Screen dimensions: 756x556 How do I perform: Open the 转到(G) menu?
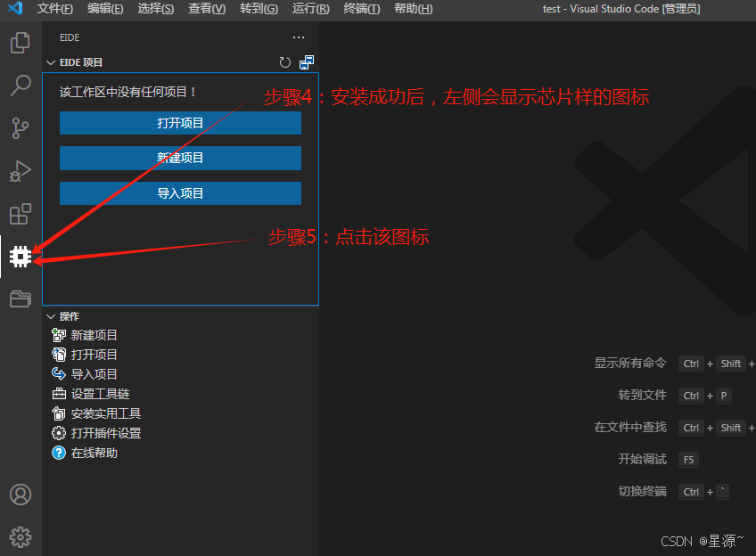pyautogui.click(x=259, y=9)
